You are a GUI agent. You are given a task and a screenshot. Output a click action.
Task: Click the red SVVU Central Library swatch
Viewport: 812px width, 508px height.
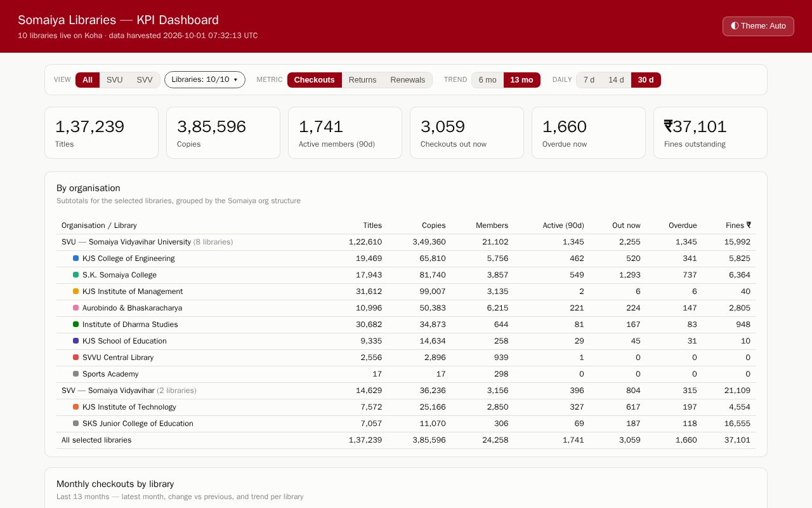click(76, 358)
